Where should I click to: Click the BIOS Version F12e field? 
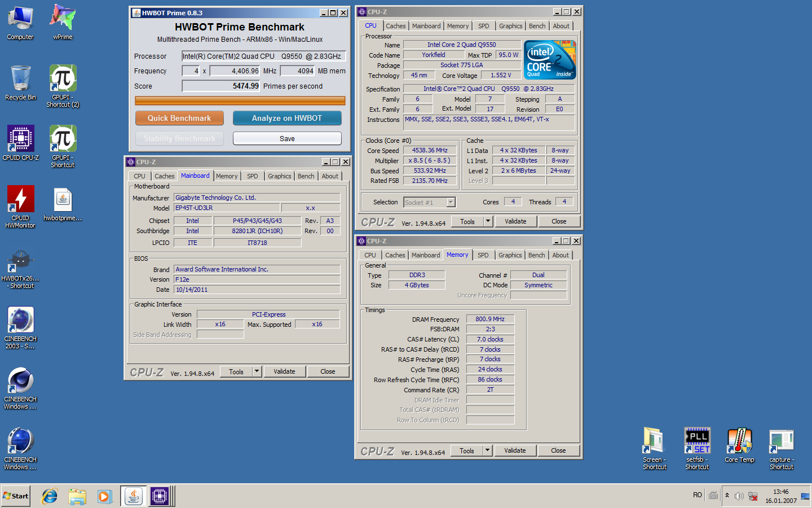[257, 279]
